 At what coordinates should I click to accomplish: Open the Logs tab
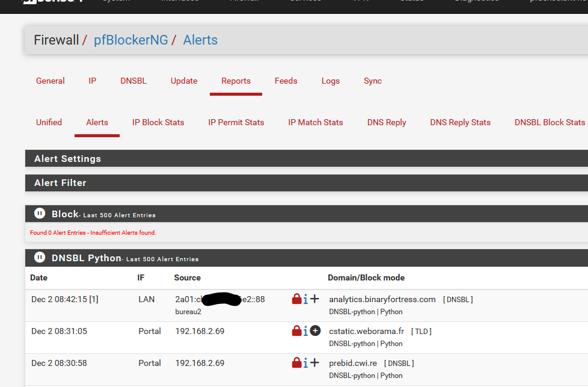pyautogui.click(x=330, y=81)
